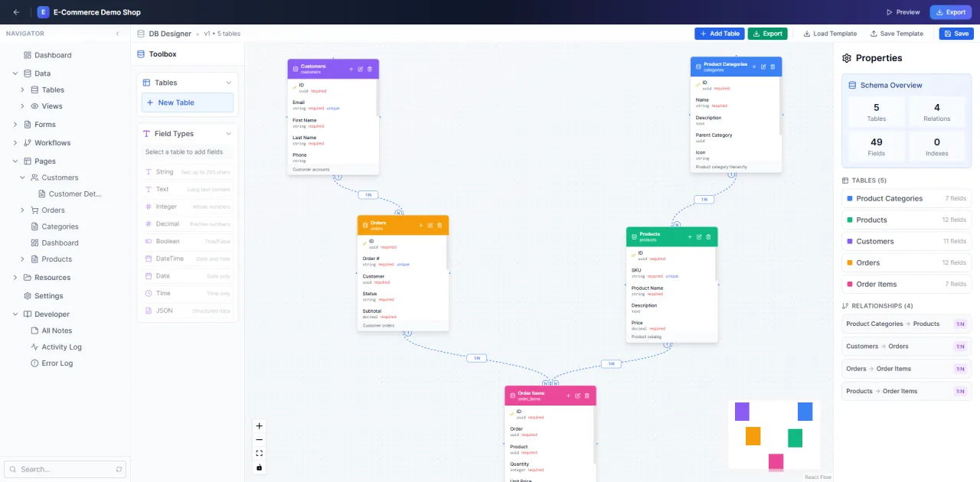
Task: Edit the Order Items table card
Action: click(x=577, y=396)
